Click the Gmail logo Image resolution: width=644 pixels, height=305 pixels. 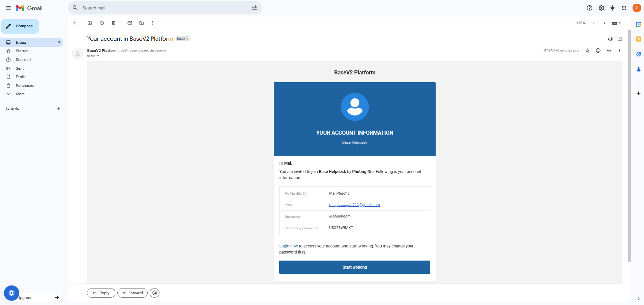point(29,8)
